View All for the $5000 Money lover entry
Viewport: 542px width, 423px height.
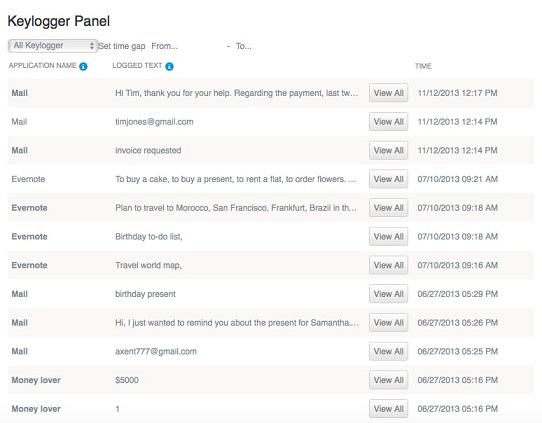point(389,380)
